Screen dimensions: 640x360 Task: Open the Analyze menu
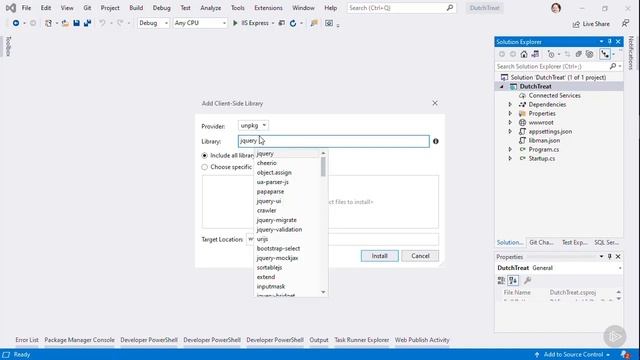point(211,8)
